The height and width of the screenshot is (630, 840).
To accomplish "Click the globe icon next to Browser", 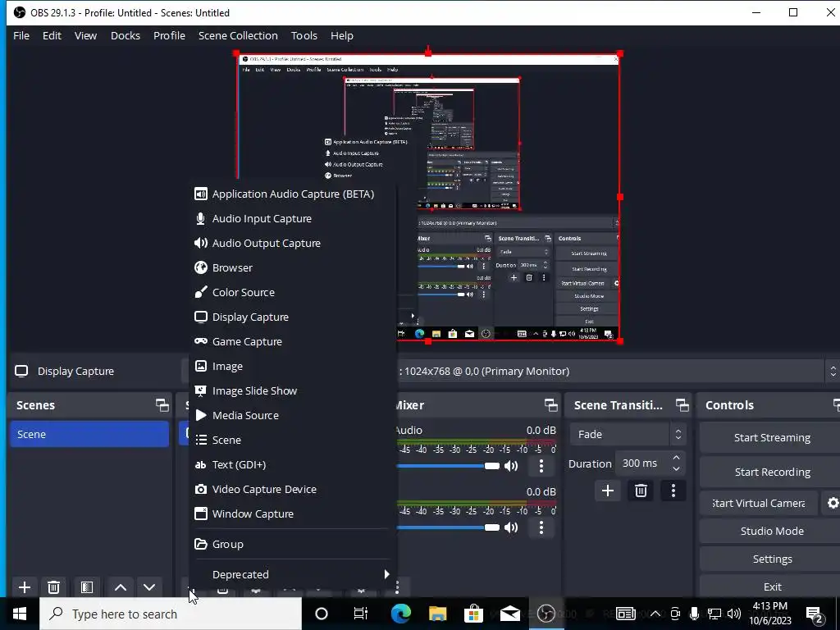I will pyautogui.click(x=201, y=267).
